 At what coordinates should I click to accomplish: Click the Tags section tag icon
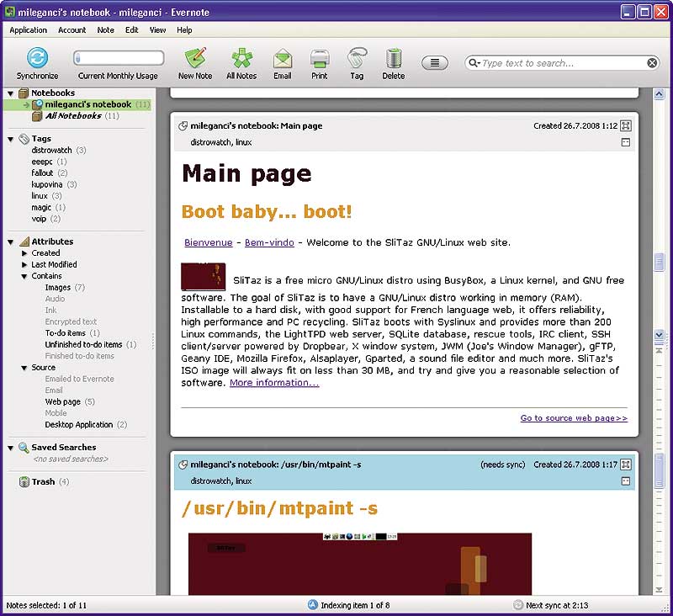[x=24, y=139]
